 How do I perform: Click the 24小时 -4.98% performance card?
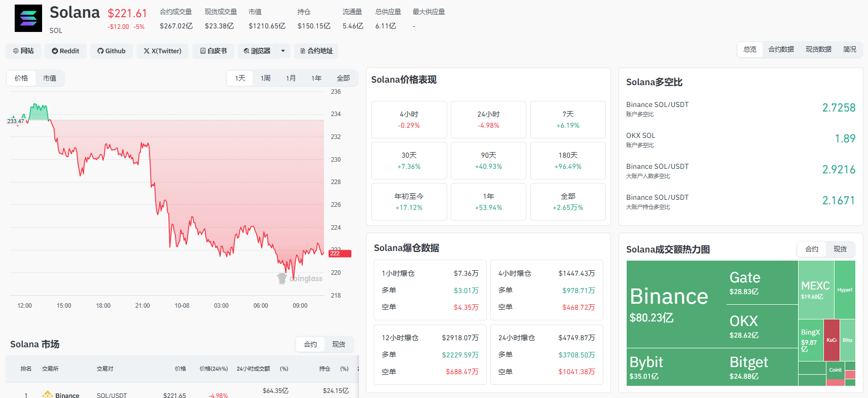pyautogui.click(x=488, y=120)
